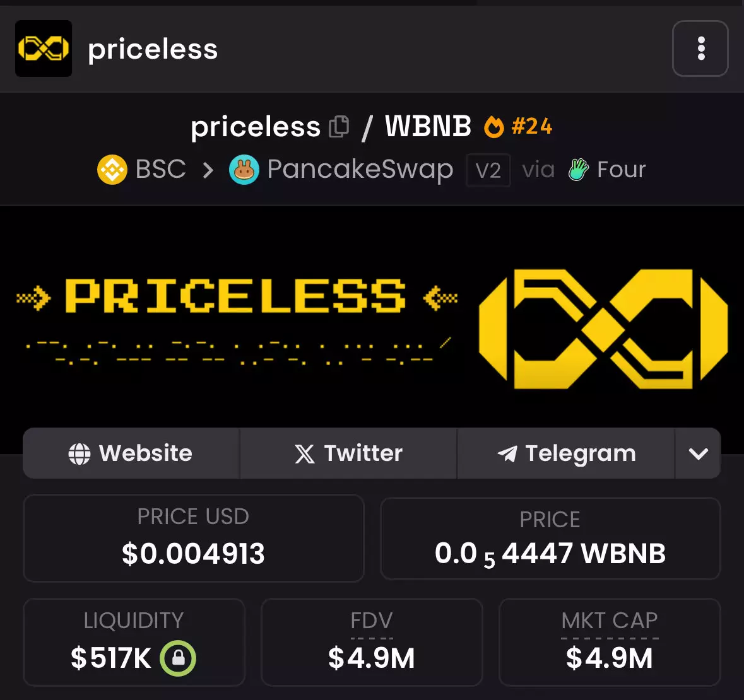Click the MKT CAP label

[610, 621]
